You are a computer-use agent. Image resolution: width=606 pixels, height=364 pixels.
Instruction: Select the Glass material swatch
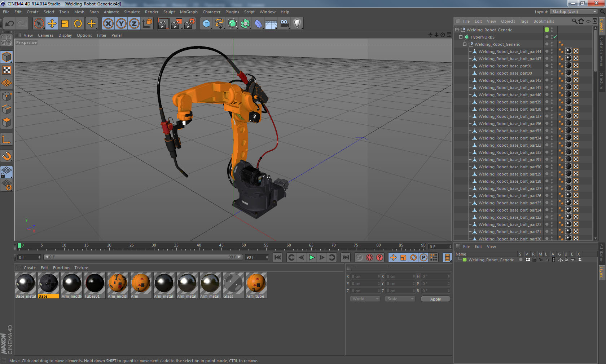click(233, 285)
